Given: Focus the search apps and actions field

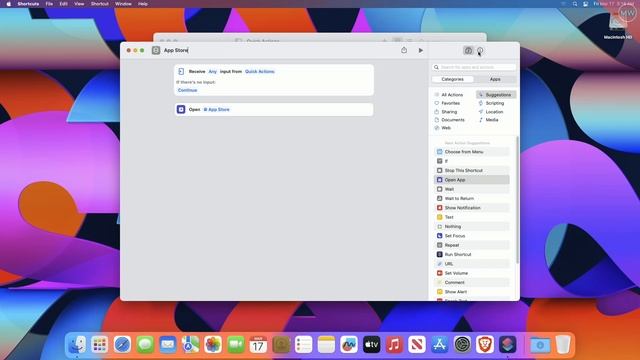Looking at the screenshot, I should 474,67.
